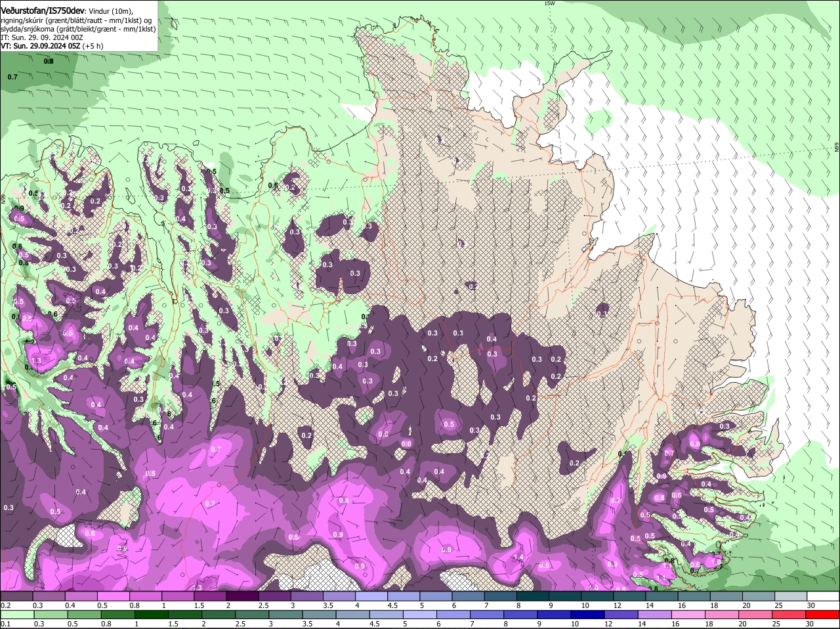This screenshot has height=629, width=840.
Task: Pick the snow-scale swatch starting at 0.4
Action: (x=81, y=596)
